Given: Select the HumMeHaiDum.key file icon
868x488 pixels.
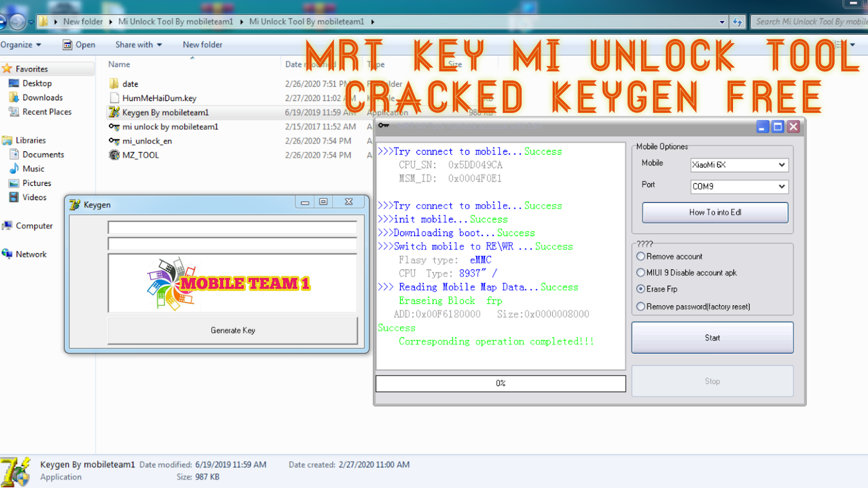Looking at the screenshot, I should click(114, 98).
